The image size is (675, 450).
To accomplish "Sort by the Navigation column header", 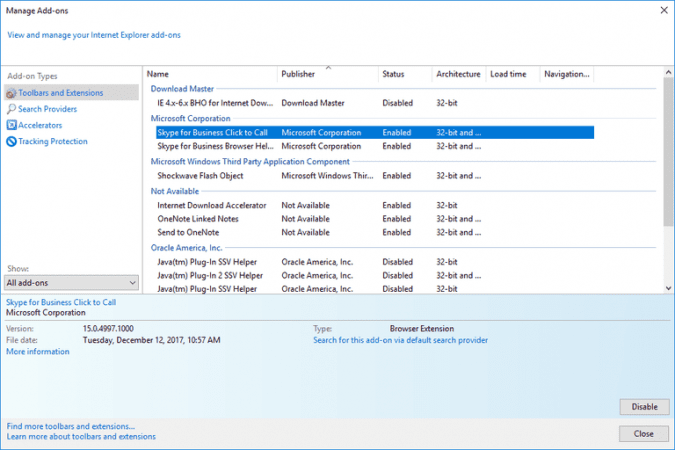I will (x=567, y=74).
